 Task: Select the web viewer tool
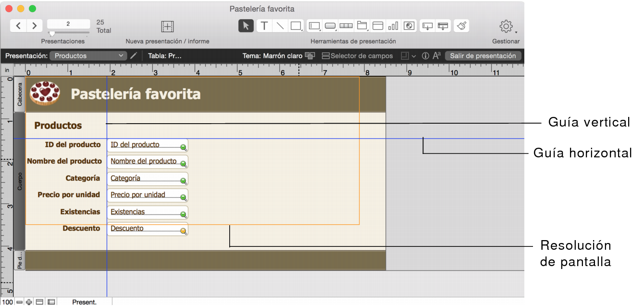(409, 26)
